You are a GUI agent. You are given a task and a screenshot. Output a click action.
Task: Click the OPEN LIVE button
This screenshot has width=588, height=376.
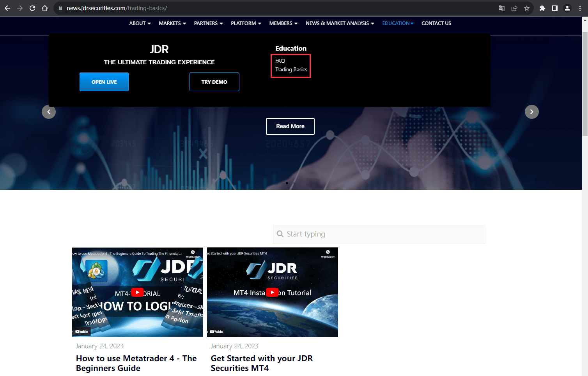click(x=104, y=82)
